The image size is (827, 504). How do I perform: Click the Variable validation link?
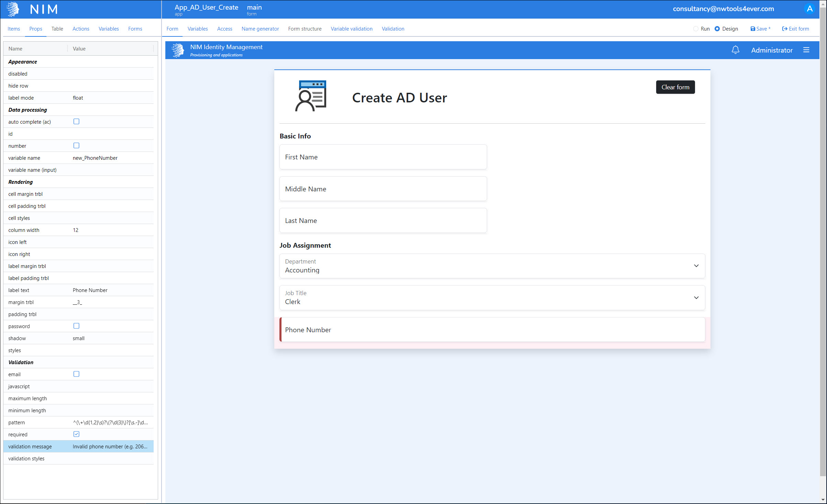[x=351, y=29]
